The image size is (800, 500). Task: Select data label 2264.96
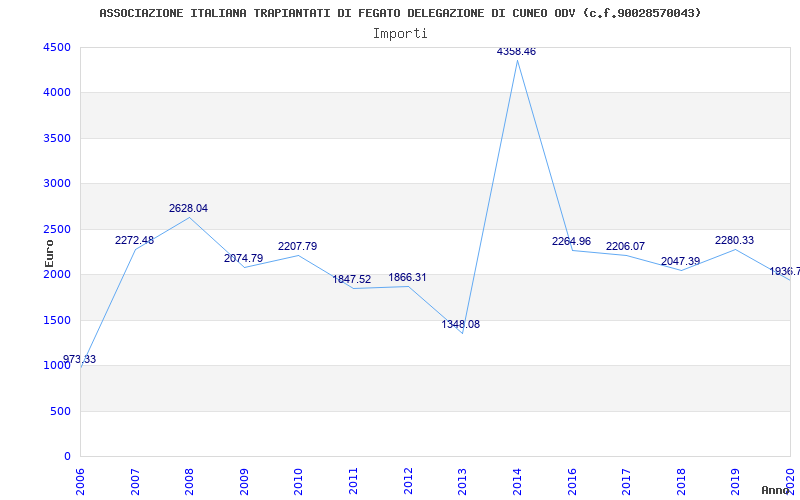click(x=571, y=241)
